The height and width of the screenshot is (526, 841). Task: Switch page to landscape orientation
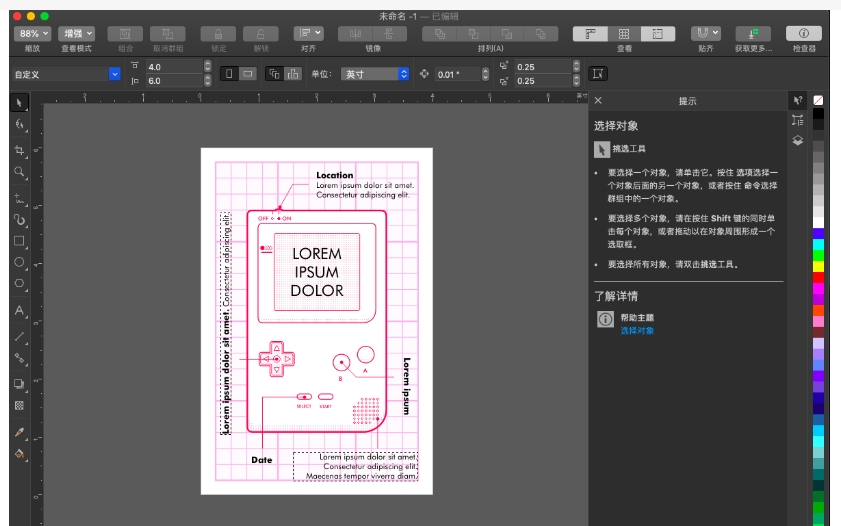pos(247,74)
